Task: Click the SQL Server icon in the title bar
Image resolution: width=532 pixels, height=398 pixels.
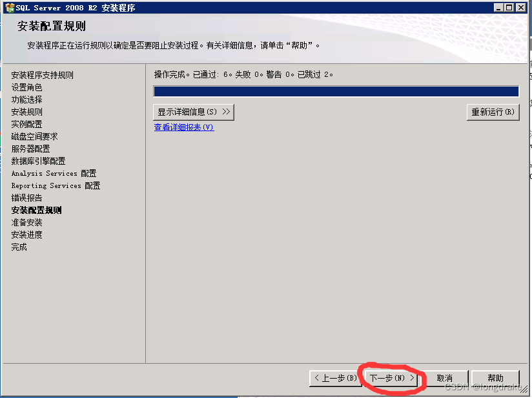Action: coord(6,7)
